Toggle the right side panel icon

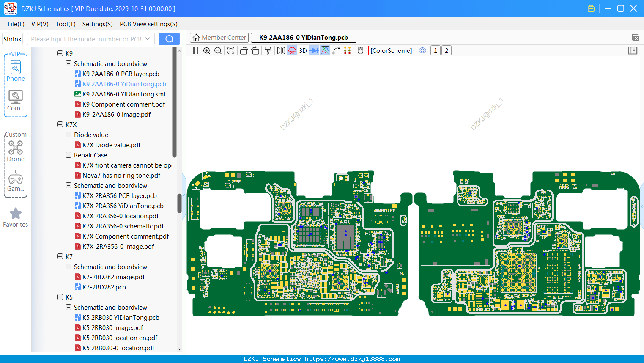633,51
